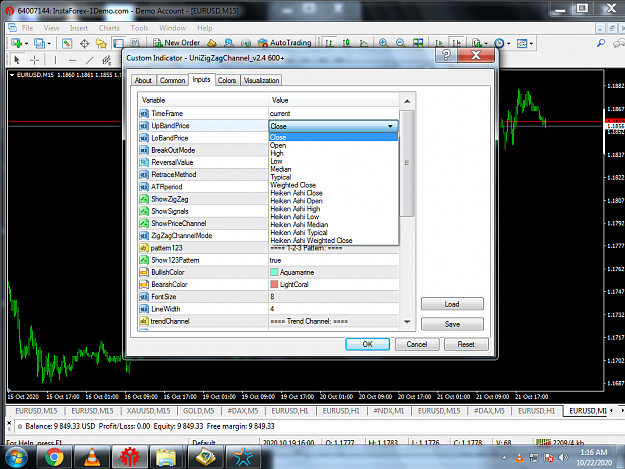Select the Crosshair tool

pyautogui.click(x=35, y=60)
